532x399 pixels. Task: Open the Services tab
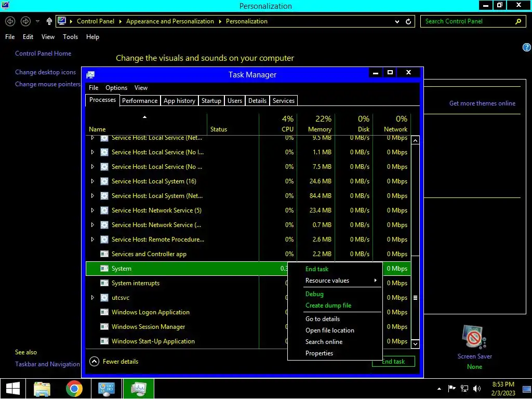point(284,101)
